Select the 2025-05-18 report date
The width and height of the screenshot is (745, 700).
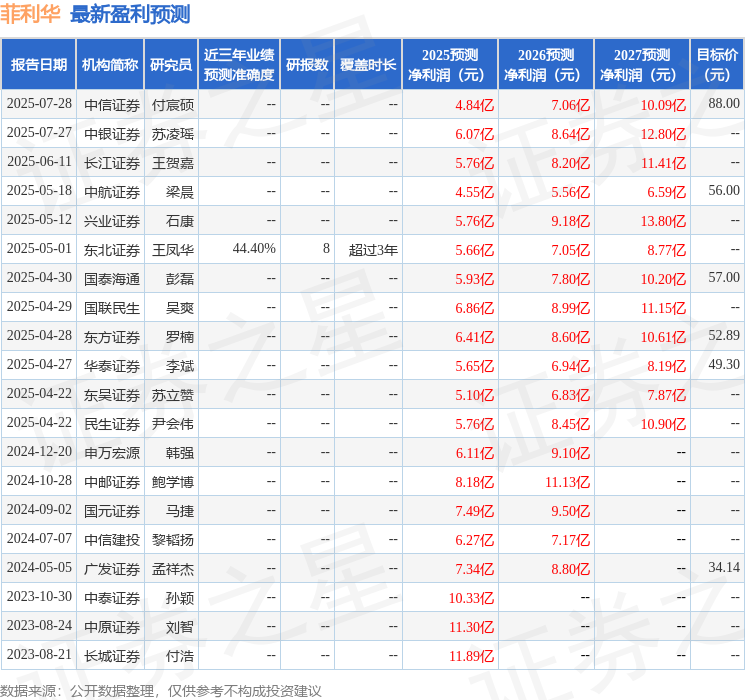(39, 191)
